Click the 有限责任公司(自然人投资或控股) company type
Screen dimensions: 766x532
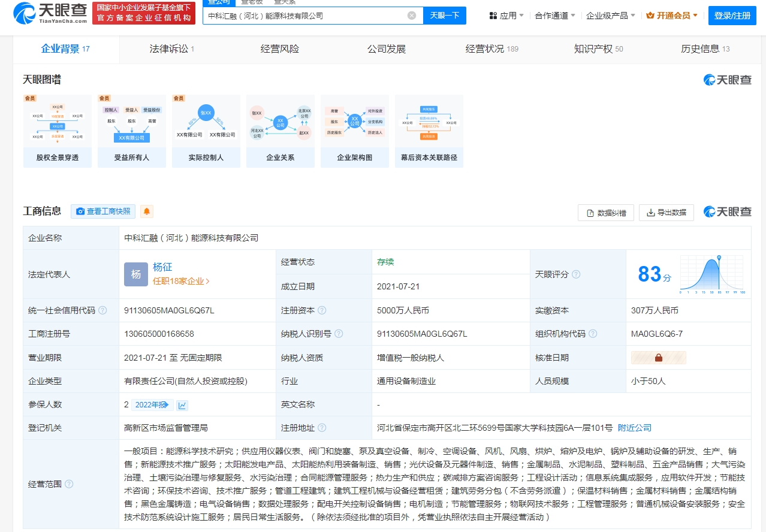pyautogui.click(x=186, y=381)
